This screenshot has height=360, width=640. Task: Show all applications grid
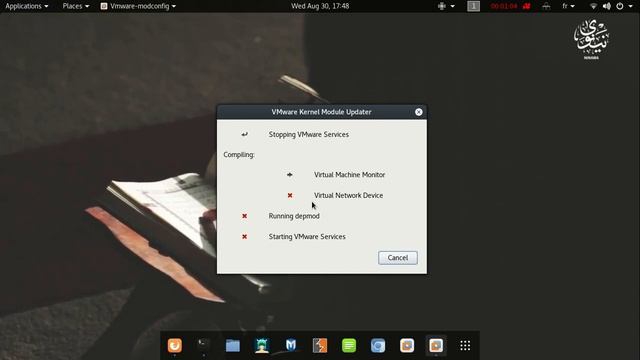[465, 345]
